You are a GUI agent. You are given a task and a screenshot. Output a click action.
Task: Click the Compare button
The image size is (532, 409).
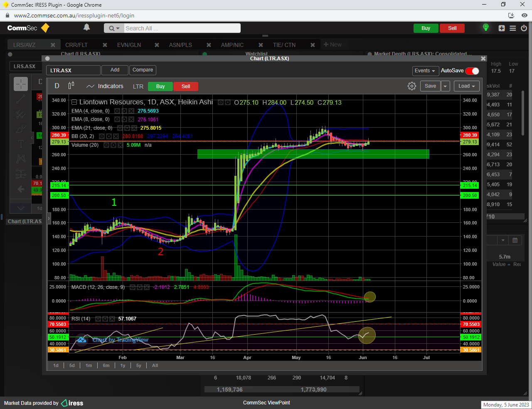tap(143, 70)
